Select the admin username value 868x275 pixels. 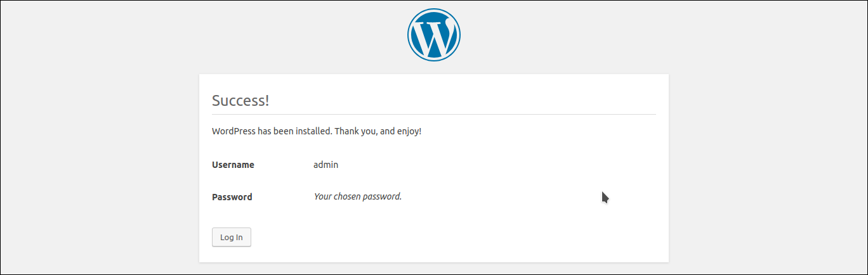point(326,165)
